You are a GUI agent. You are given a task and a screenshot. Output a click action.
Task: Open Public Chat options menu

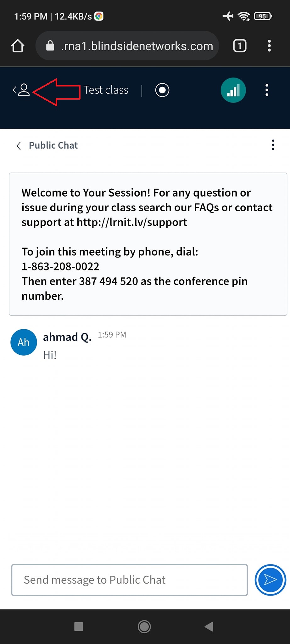[x=273, y=145]
